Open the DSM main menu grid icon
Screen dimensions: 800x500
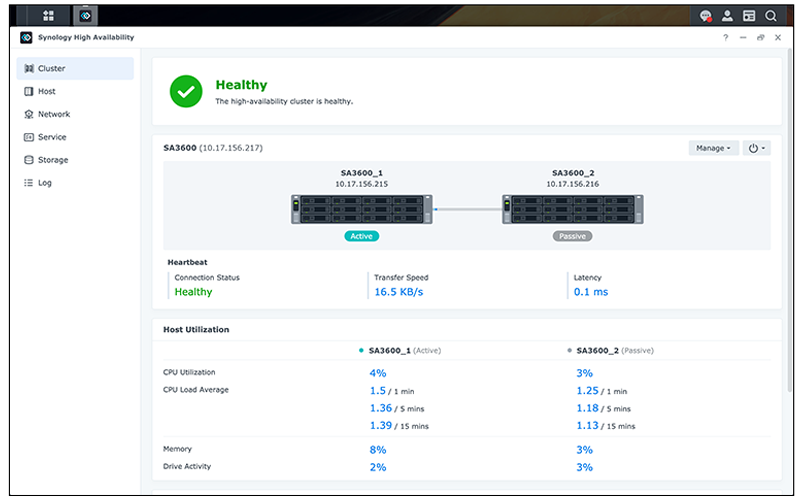(x=48, y=16)
